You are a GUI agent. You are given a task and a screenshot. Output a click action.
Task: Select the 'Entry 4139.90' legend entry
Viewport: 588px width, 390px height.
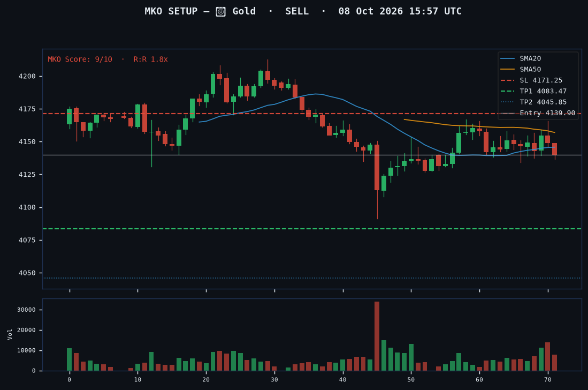[538, 112]
